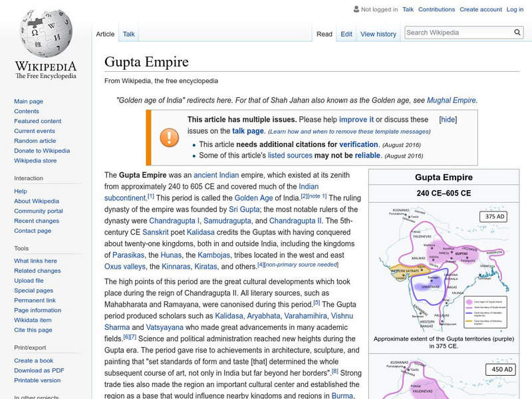Open the Aryabhata link

click(x=263, y=316)
